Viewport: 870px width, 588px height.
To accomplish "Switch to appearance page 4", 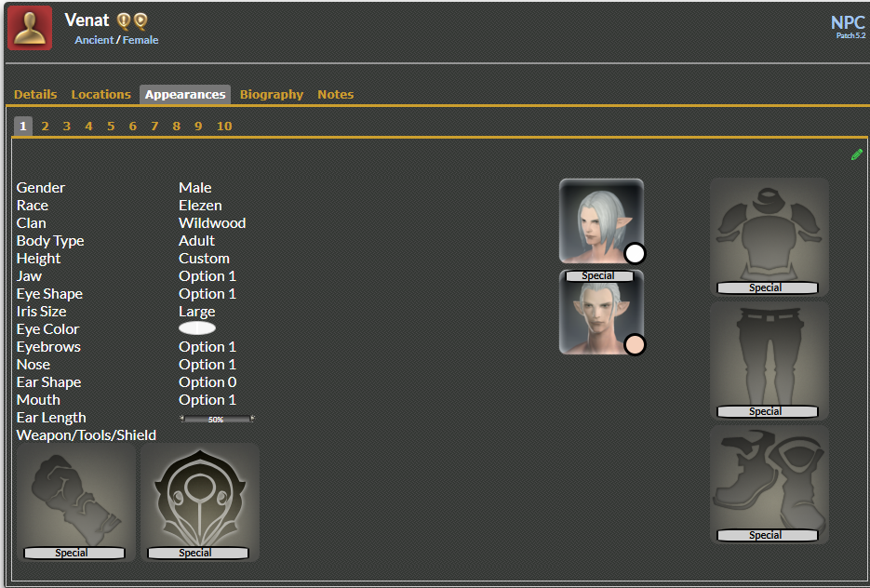I will coord(88,126).
